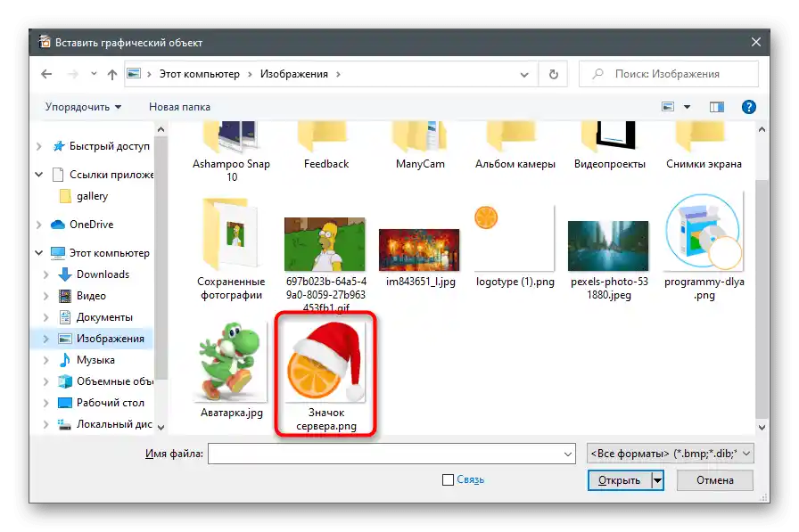
Task: Click sidebar scrollbar down arrow
Action: tap(161, 428)
